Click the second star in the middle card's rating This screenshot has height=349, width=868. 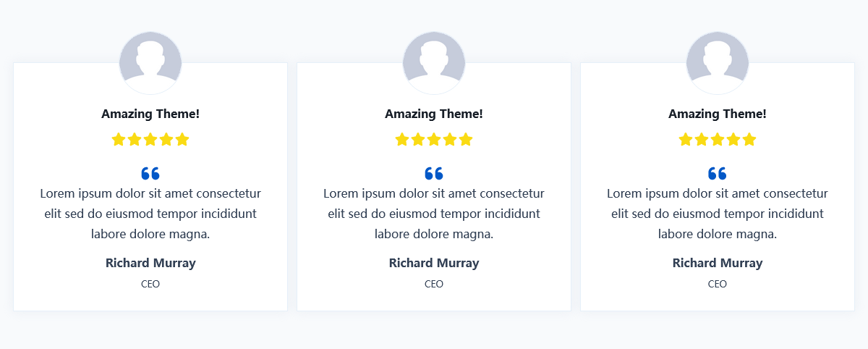coord(418,139)
